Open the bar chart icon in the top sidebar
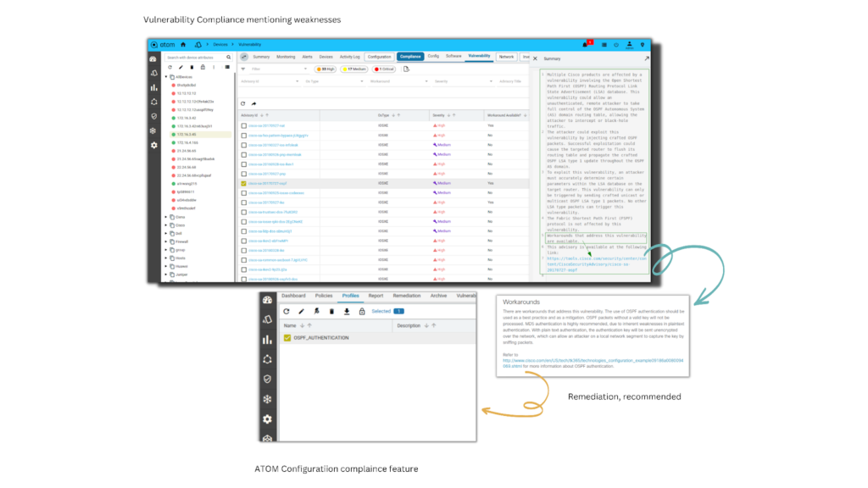The width and height of the screenshot is (868, 488). (x=154, y=87)
